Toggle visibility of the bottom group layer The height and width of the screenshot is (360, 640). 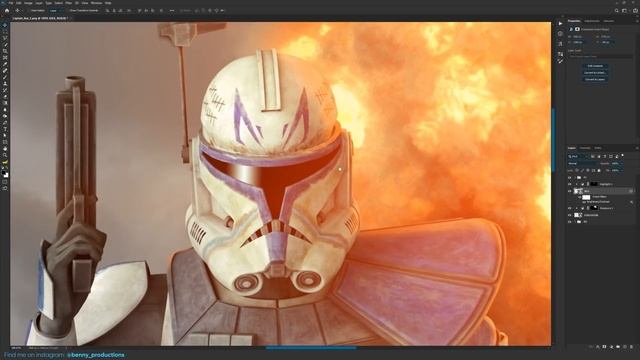(569, 222)
